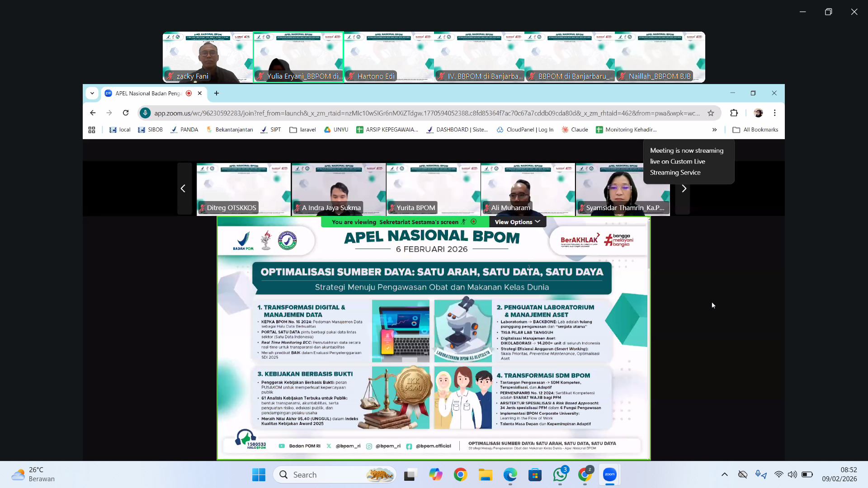This screenshot has height=488, width=868.
Task: Open a new browser tab
Action: [x=217, y=93]
